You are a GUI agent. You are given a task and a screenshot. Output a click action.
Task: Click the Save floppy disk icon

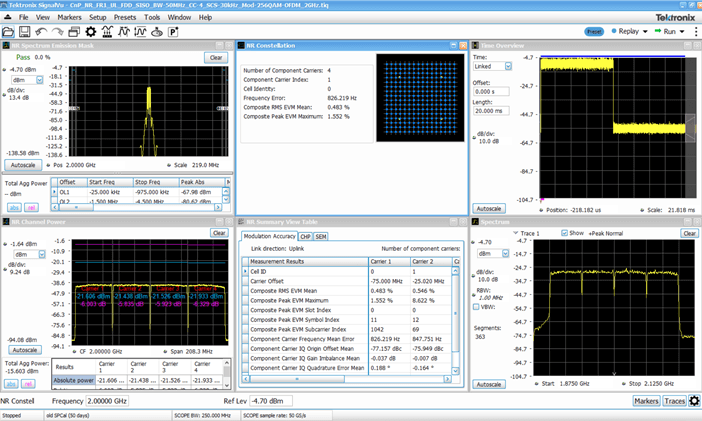(x=26, y=32)
